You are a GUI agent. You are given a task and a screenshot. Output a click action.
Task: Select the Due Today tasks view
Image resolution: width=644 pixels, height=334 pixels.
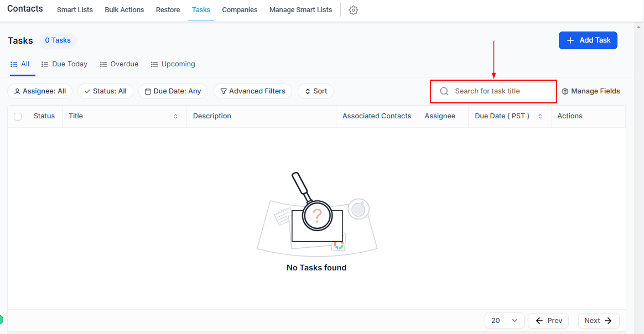[64, 64]
